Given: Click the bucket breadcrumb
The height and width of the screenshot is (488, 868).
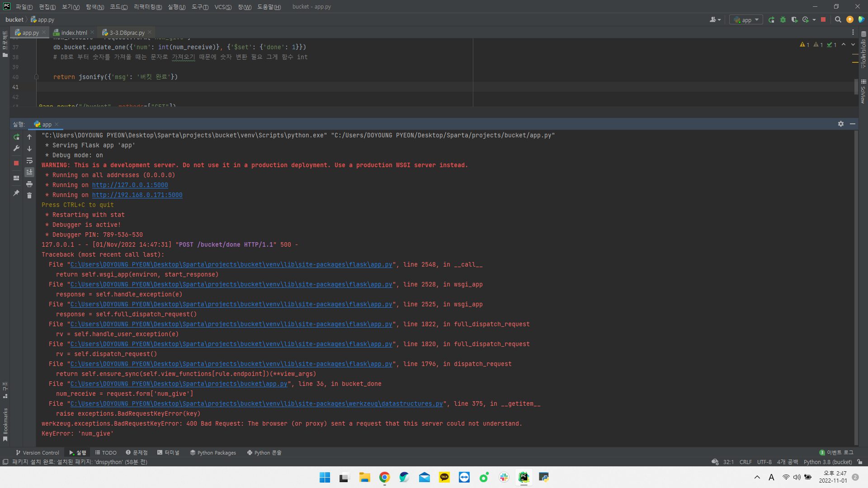Looking at the screenshot, I should (14, 20).
